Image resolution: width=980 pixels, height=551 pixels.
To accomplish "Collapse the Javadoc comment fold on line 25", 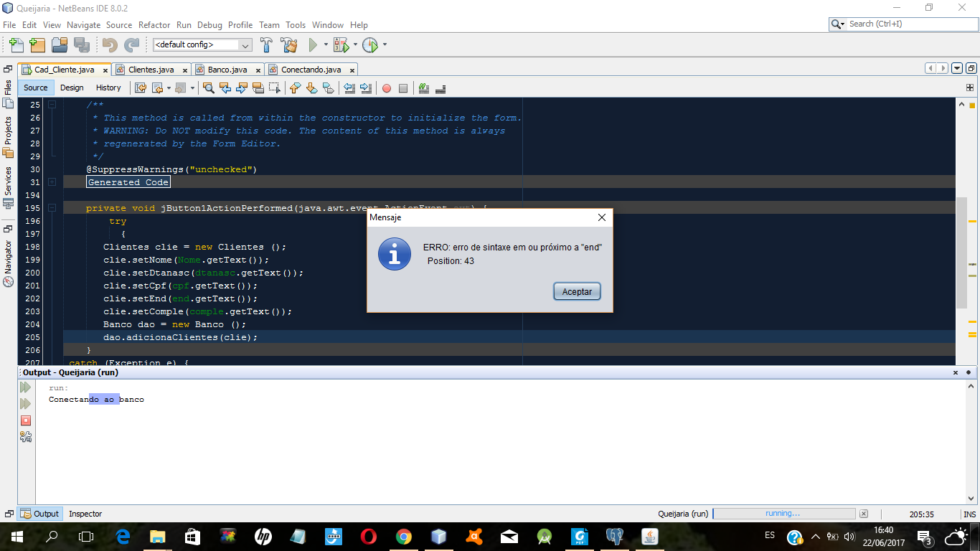I will (x=52, y=105).
